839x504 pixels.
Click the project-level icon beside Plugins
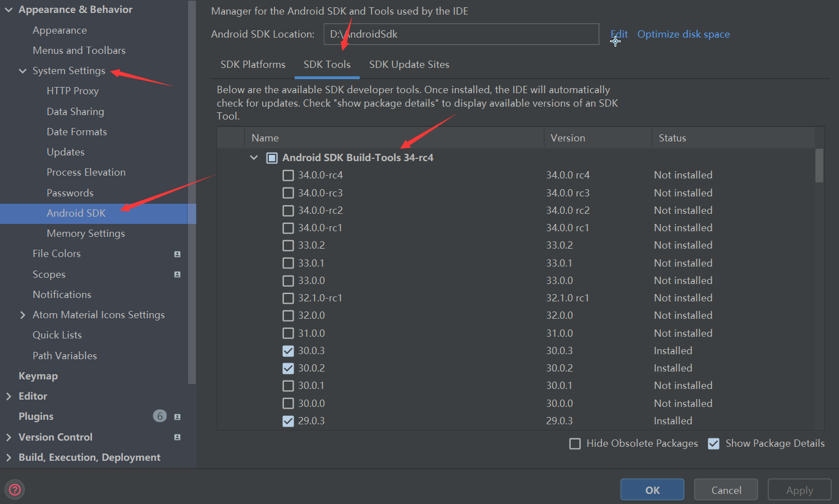pyautogui.click(x=177, y=417)
